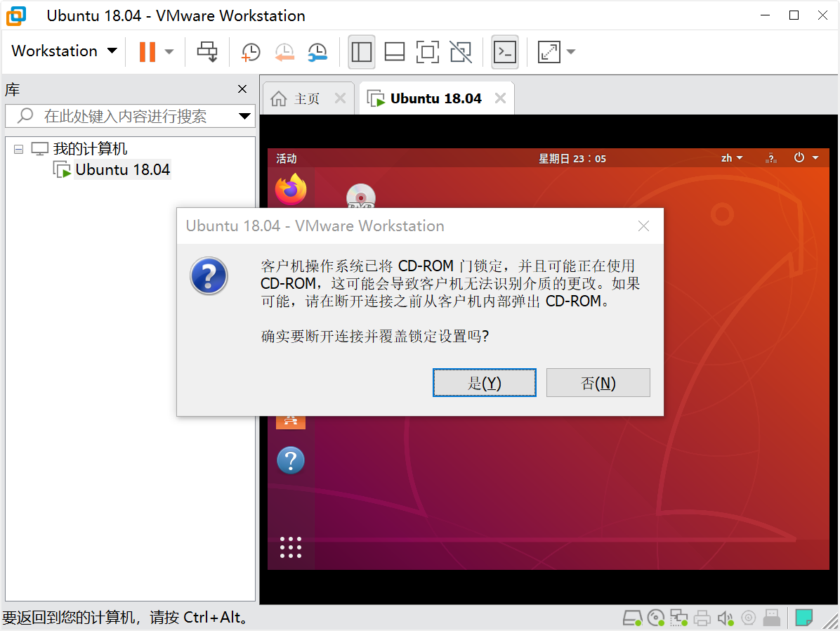Toggle the console view button

(505, 51)
